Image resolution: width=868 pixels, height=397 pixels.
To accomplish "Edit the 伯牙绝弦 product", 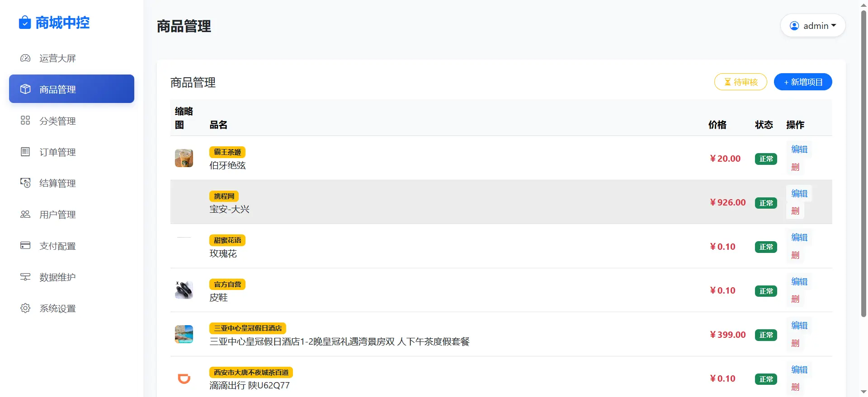I will pyautogui.click(x=799, y=149).
